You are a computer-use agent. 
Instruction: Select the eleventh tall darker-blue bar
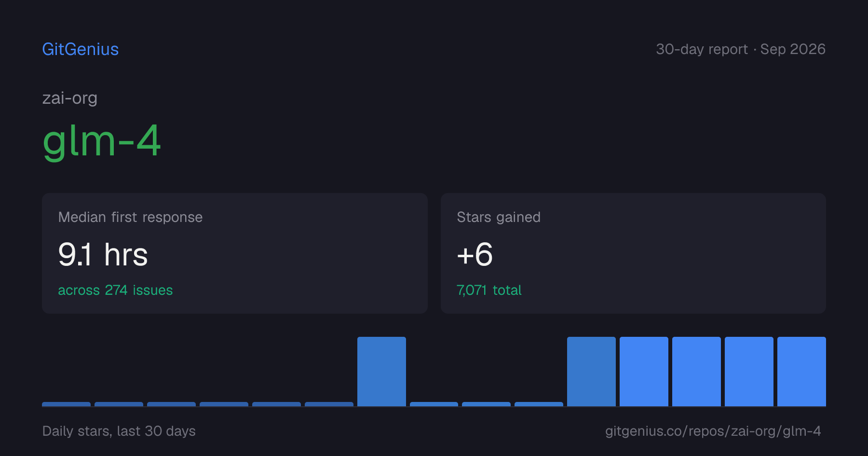point(591,372)
